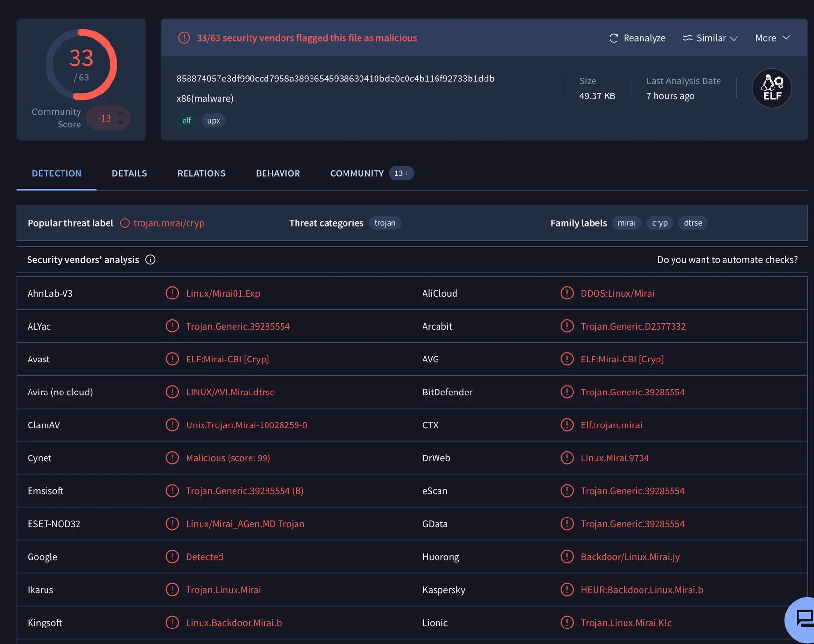This screenshot has width=814, height=644.
Task: Select the cryp family label
Action: pos(659,223)
